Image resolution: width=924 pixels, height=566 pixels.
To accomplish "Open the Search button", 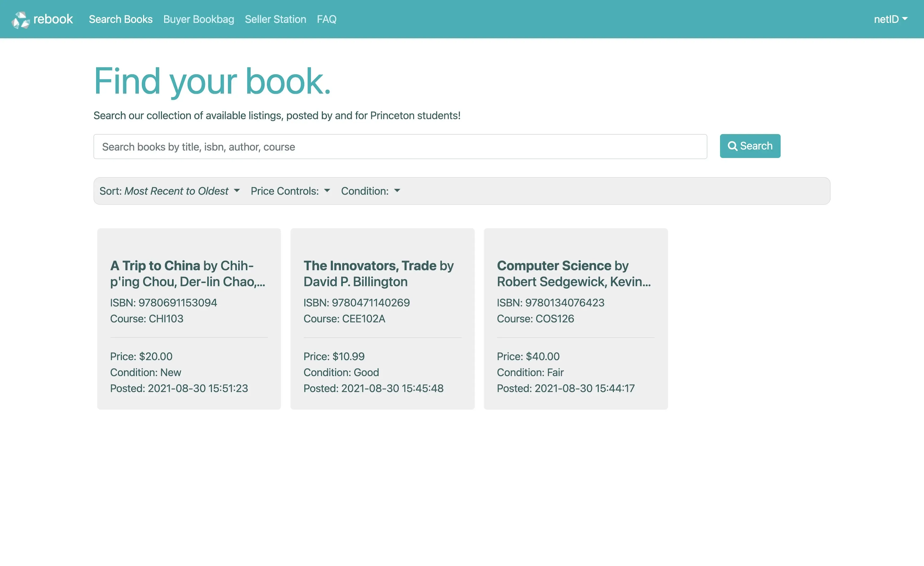I will [x=750, y=146].
